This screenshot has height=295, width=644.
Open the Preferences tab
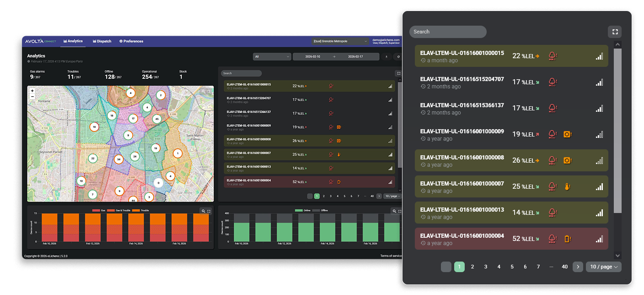tap(131, 41)
